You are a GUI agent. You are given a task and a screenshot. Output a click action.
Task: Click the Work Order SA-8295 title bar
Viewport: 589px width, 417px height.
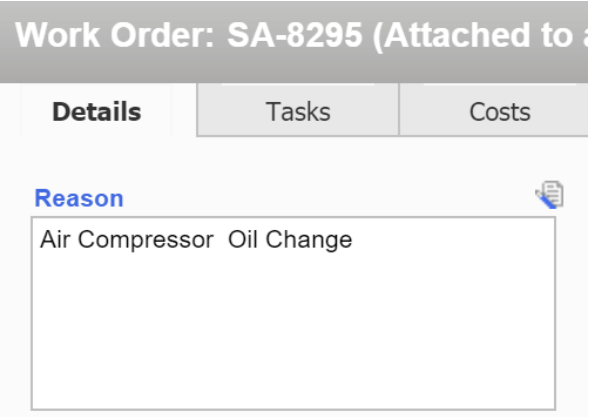click(x=294, y=41)
